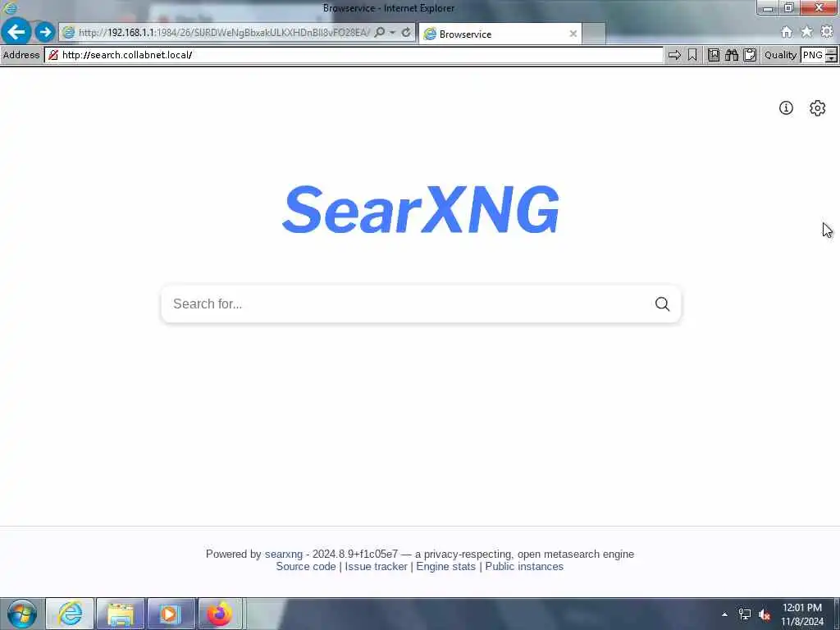Click the "Address" label
840x630 pixels.
coord(21,55)
